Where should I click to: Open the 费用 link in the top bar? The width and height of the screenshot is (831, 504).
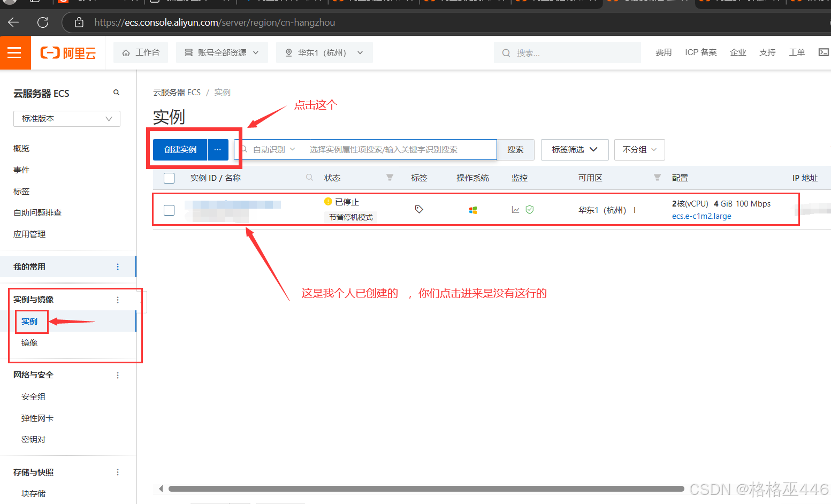[x=664, y=52]
